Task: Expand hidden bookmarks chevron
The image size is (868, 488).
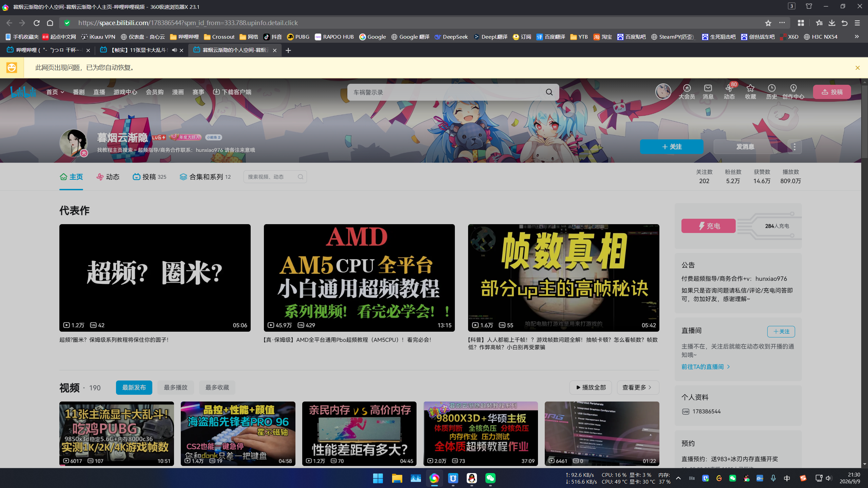Action: (857, 37)
